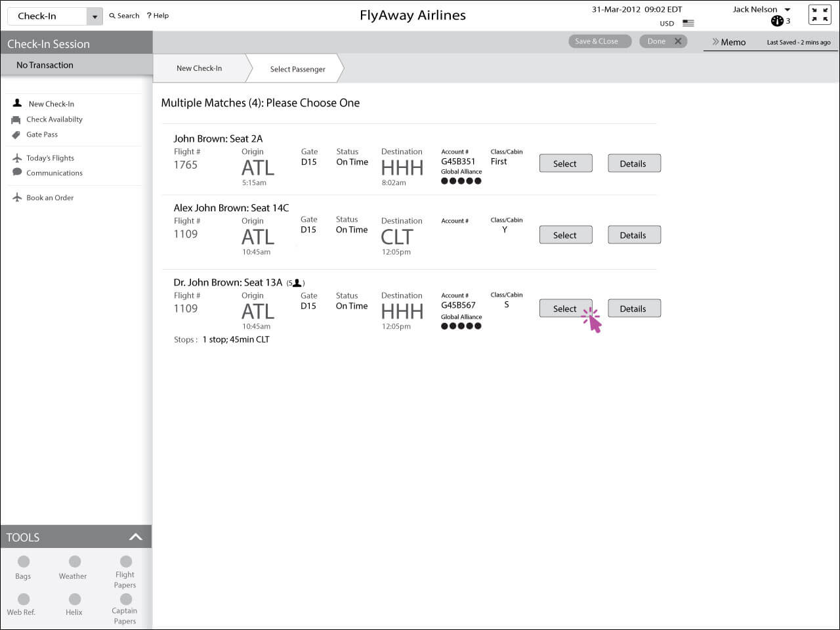840x630 pixels.
Task: Click the notifications icon next to 3
Action: [x=777, y=21]
